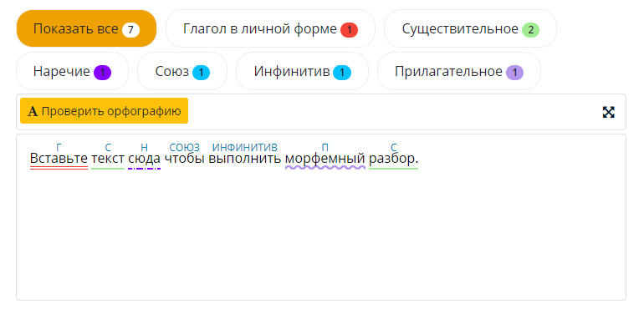Choose the Прилагательное filter

(x=459, y=71)
